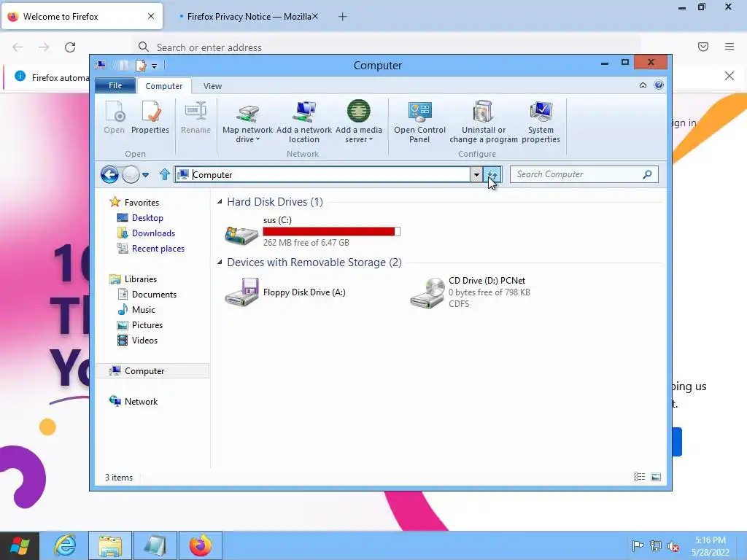Image resolution: width=747 pixels, height=560 pixels.
Task: Open the File ribbon tab
Action: coord(115,85)
